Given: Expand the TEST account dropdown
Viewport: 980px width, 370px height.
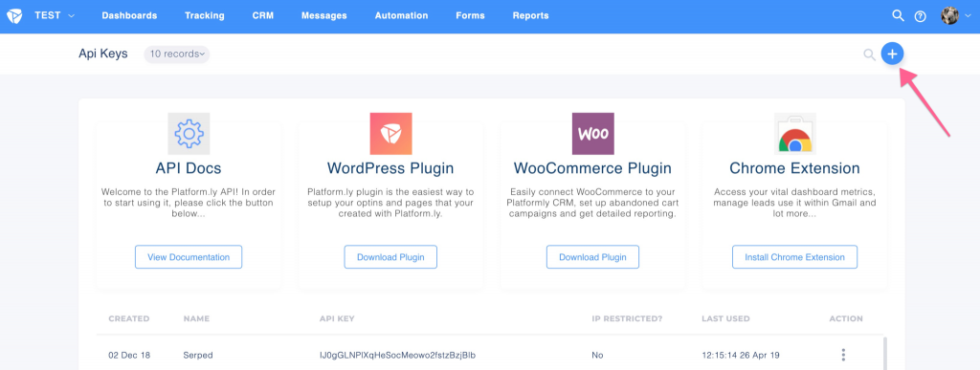Looking at the screenshot, I should 55,15.
